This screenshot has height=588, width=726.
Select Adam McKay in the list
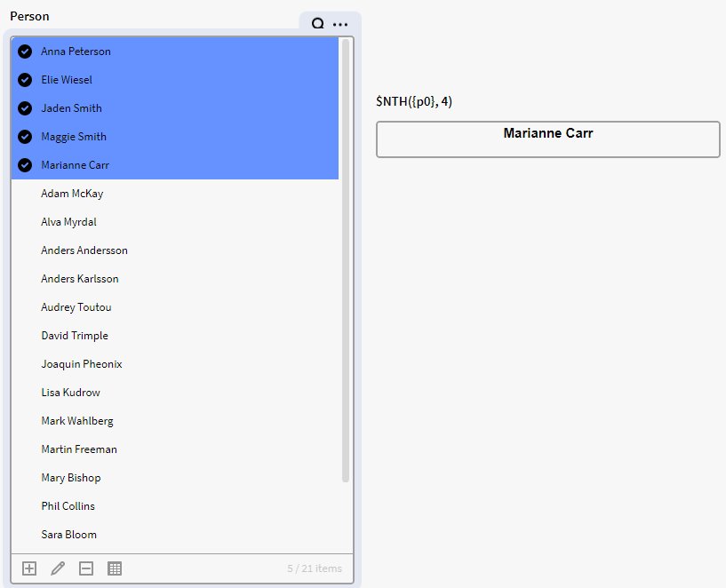175,194
